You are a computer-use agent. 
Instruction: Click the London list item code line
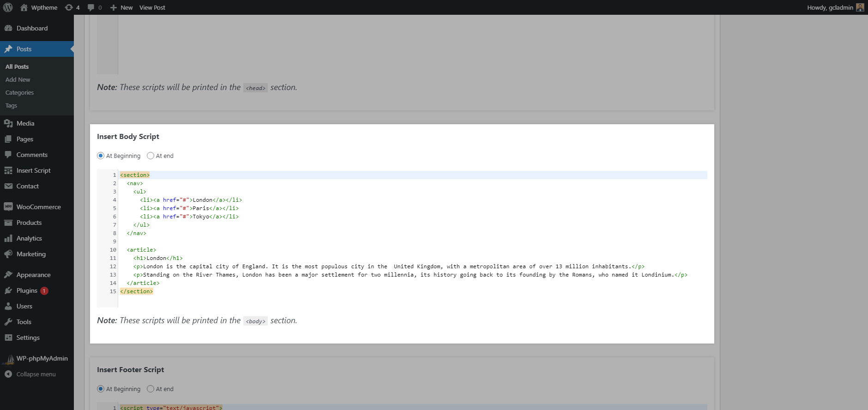191,200
